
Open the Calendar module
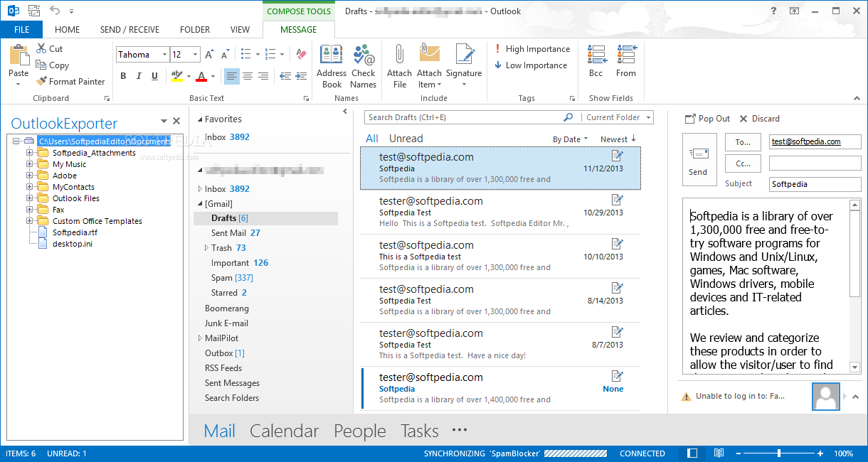coord(285,431)
